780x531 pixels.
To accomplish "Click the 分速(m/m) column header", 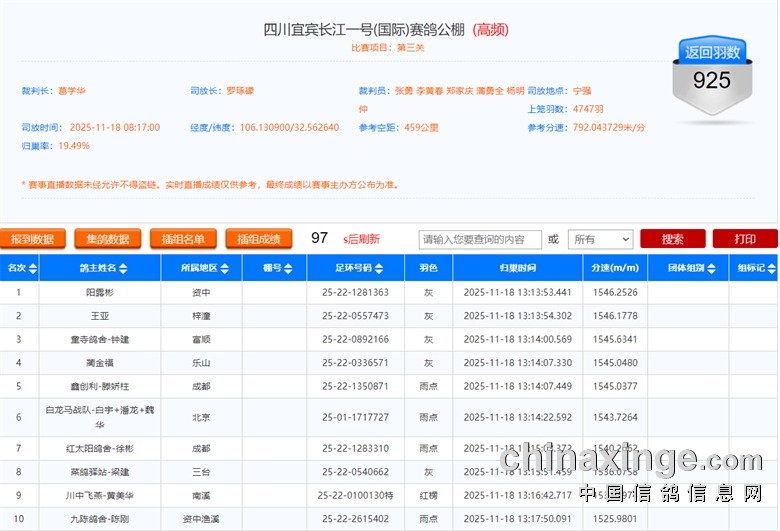I will coord(615,269).
